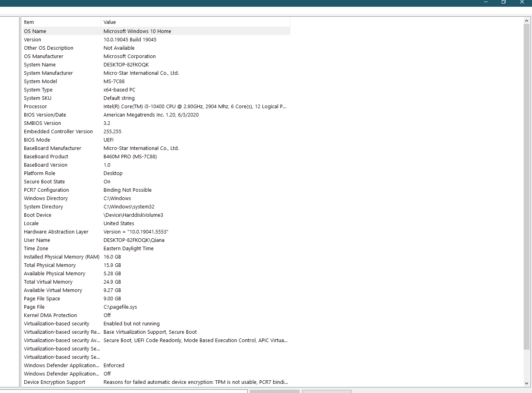Select the Secure Boot State row

(156, 181)
